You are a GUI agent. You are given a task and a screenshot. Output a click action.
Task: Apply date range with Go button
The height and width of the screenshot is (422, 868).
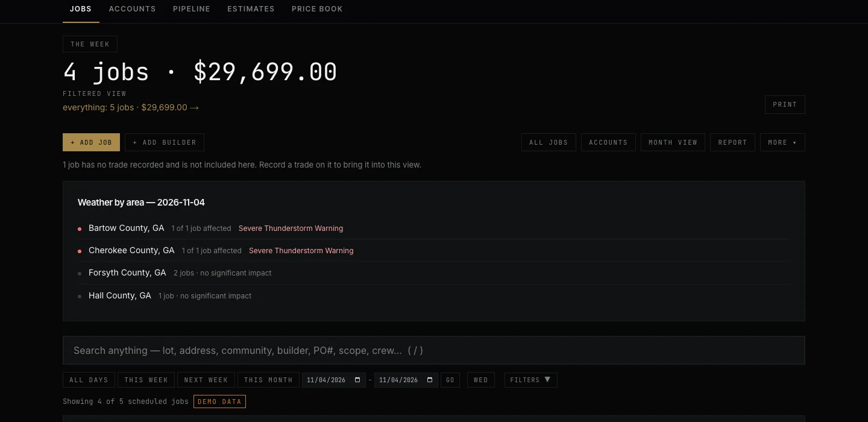coord(450,380)
